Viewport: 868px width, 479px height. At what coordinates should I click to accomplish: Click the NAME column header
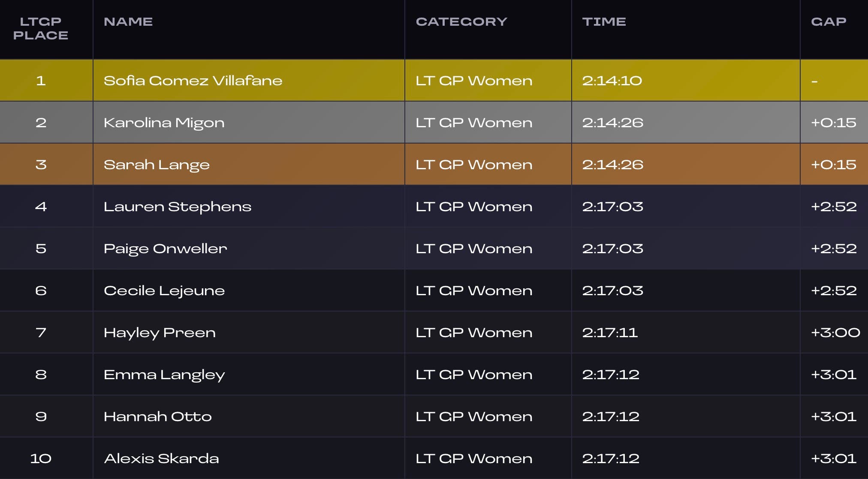pyautogui.click(x=128, y=21)
